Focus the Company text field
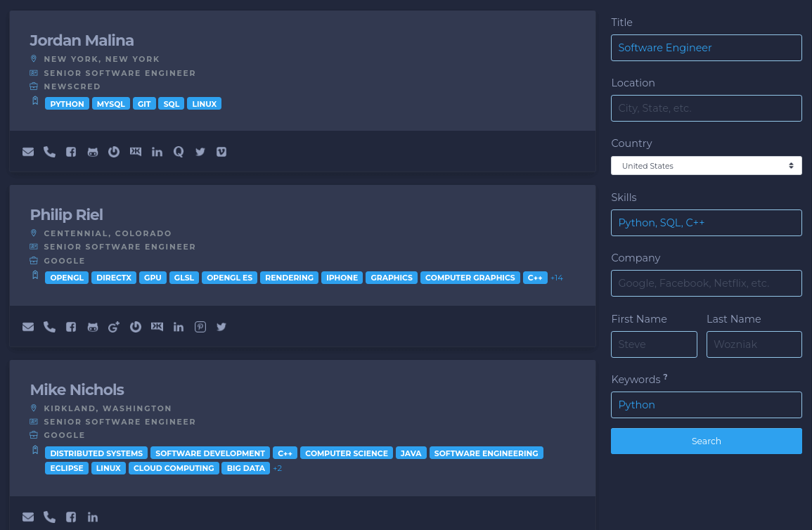This screenshot has height=530, width=812. (706, 283)
